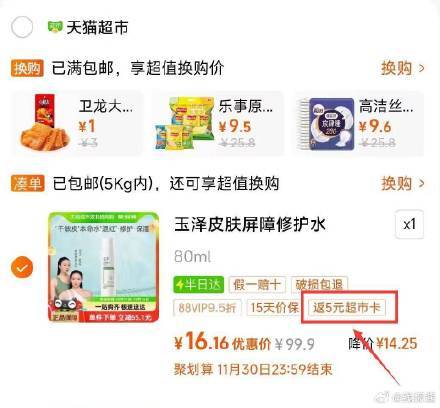
Task: Tap the orange 凑单 badge
Action: [27, 183]
